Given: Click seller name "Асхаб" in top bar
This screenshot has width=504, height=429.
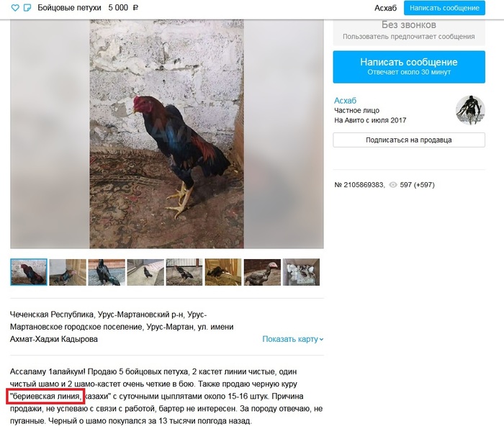Looking at the screenshot, I should coord(385,8).
